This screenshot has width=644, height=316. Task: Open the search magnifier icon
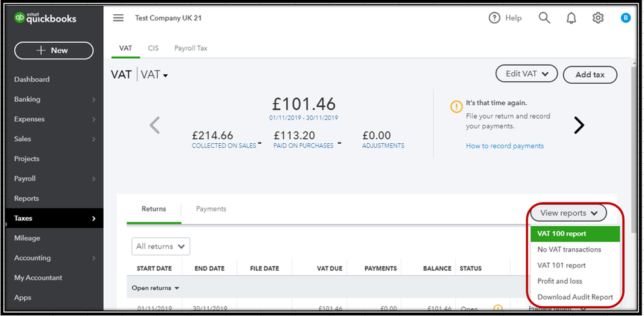coord(544,17)
